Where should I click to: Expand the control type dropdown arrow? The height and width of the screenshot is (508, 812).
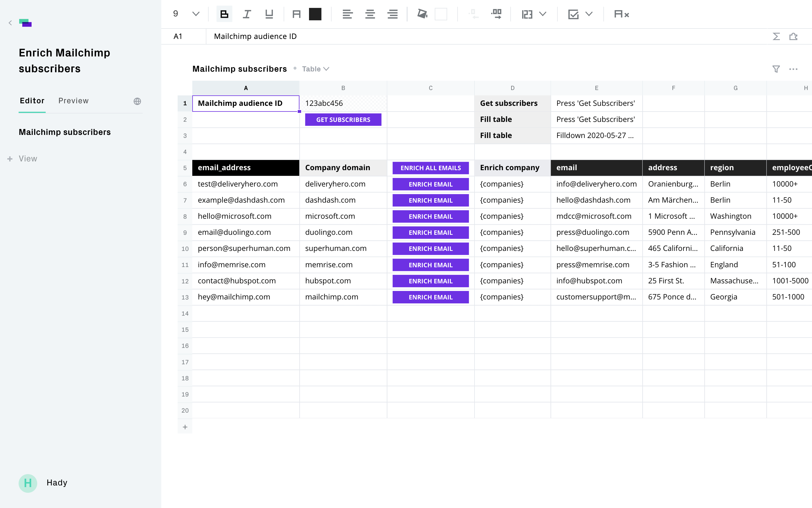(x=589, y=14)
